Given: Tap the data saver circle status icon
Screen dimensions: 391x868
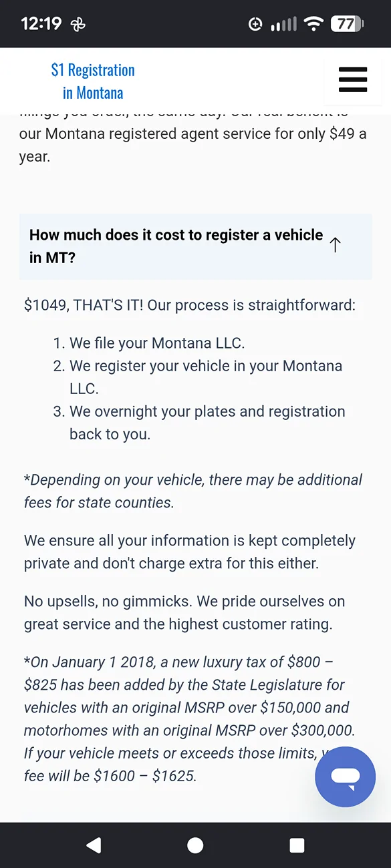Looking at the screenshot, I should click(x=255, y=25).
